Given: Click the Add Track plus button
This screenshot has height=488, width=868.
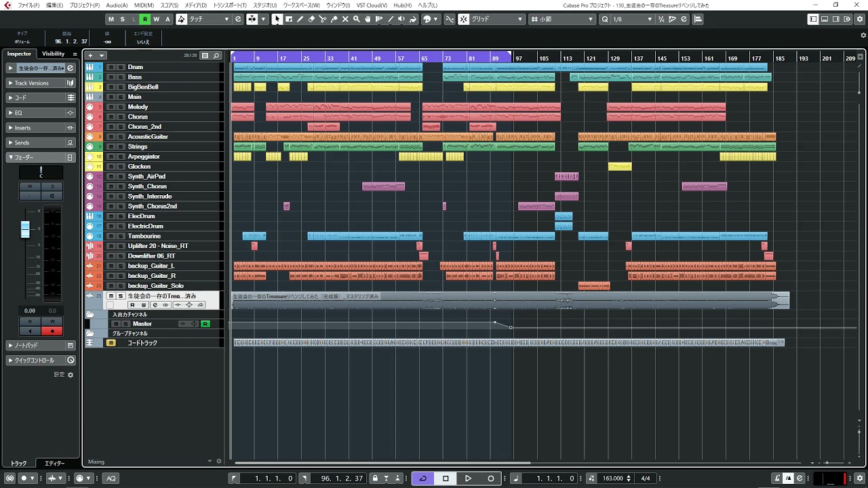Looking at the screenshot, I should pyautogui.click(x=90, y=56).
